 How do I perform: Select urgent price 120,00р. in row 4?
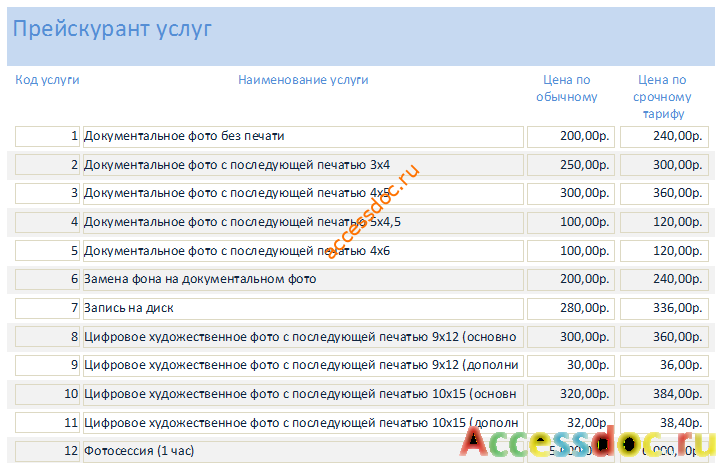coord(664,222)
